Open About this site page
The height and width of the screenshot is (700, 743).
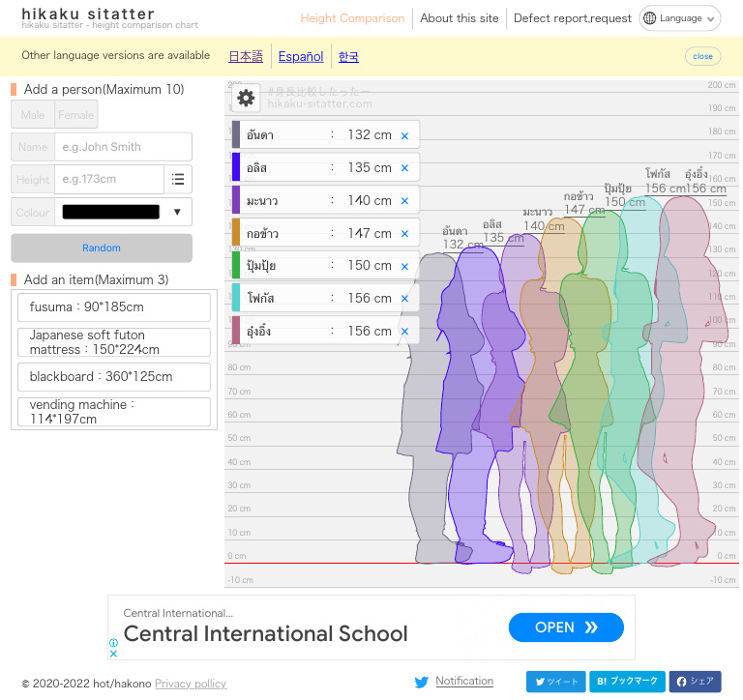click(460, 18)
